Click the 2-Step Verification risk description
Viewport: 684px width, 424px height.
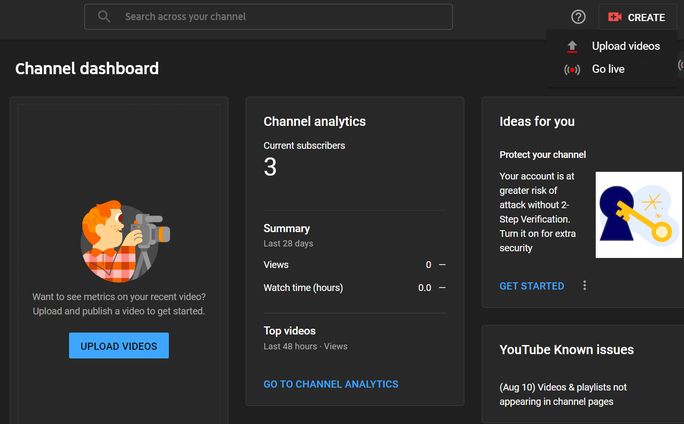click(x=537, y=212)
